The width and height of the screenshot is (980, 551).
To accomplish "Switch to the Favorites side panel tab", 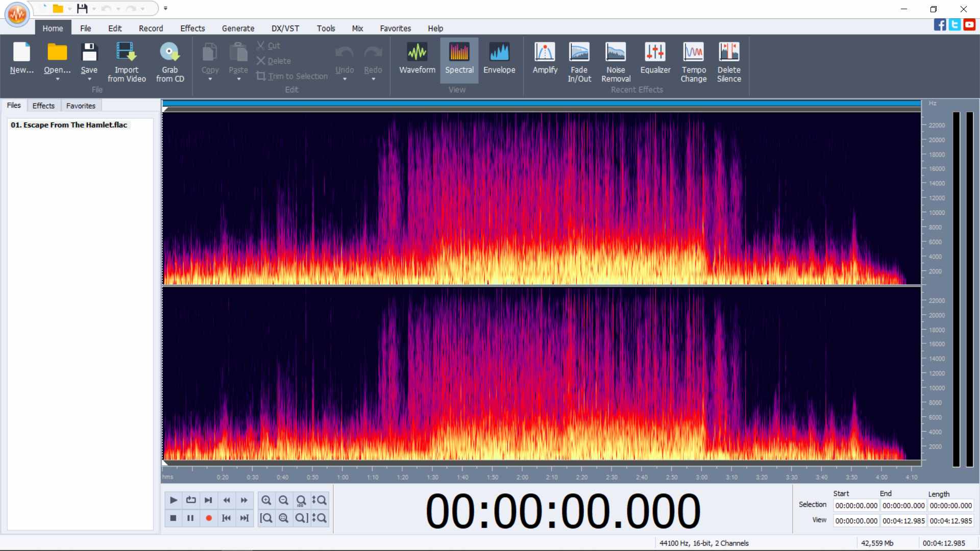I will 81,106.
